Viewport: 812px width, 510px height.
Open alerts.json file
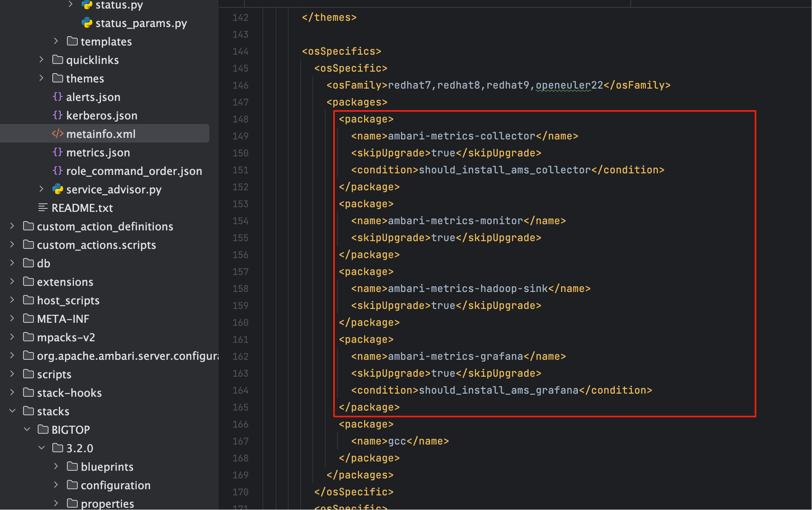click(x=93, y=97)
